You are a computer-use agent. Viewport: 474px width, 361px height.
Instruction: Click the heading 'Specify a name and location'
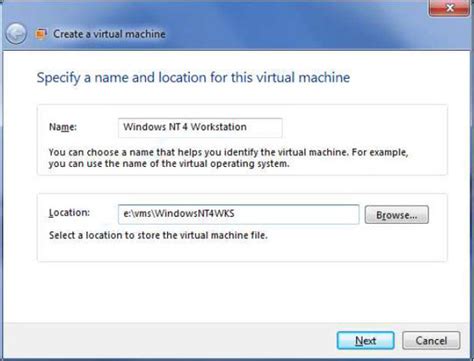121,78
